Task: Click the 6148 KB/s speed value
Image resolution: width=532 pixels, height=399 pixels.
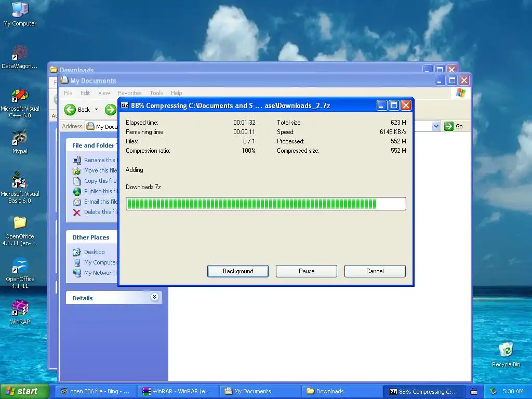Action: click(x=393, y=131)
